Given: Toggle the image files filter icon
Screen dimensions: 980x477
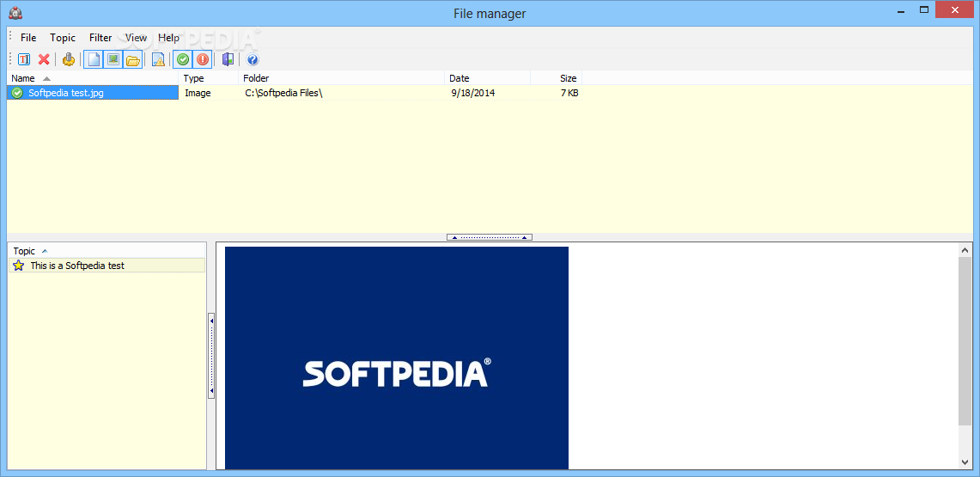Looking at the screenshot, I should [113, 59].
